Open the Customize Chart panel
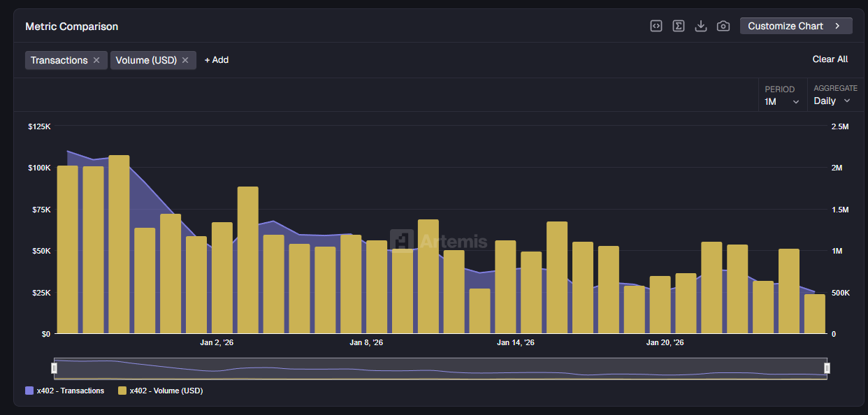 tap(796, 26)
